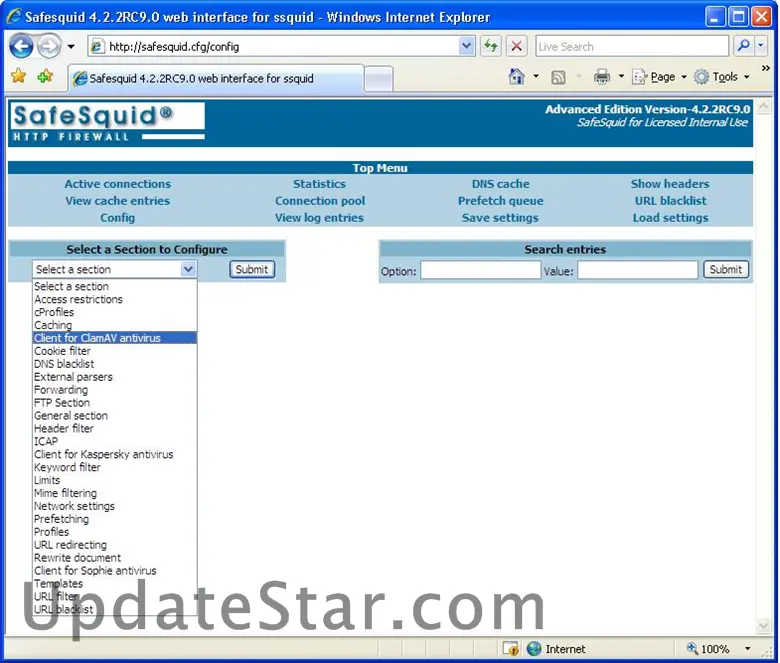This screenshot has height=663, width=780.
Task: Click the Live Search magnifier icon
Action: click(x=743, y=46)
